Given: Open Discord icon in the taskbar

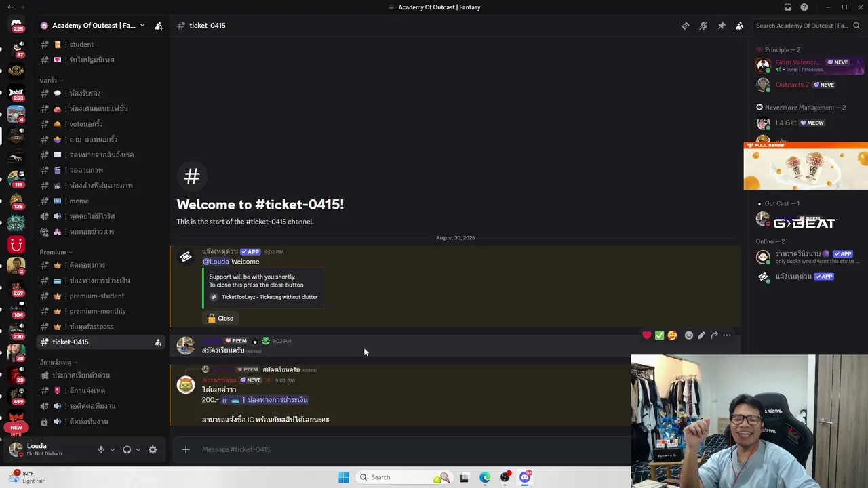Looking at the screenshot, I should 525,477.
